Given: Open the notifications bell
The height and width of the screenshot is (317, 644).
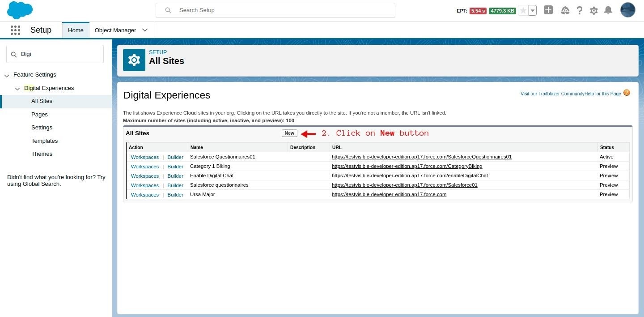Looking at the screenshot, I should pyautogui.click(x=608, y=10).
